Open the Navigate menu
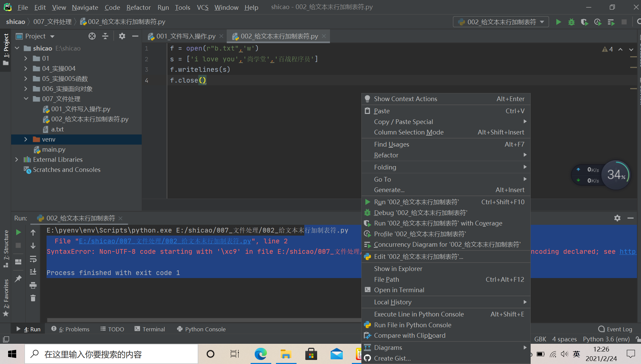Viewport: 641px width, 364px height. (x=85, y=7)
